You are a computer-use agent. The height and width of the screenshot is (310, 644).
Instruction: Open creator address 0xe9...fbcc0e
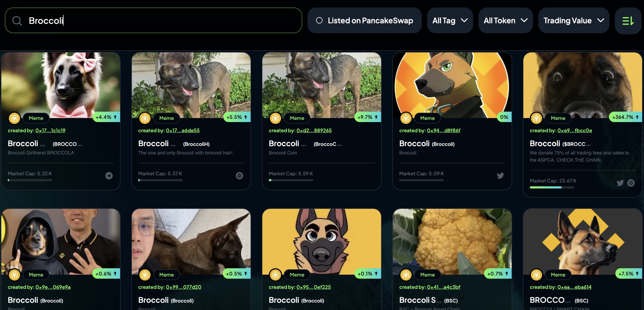574,130
